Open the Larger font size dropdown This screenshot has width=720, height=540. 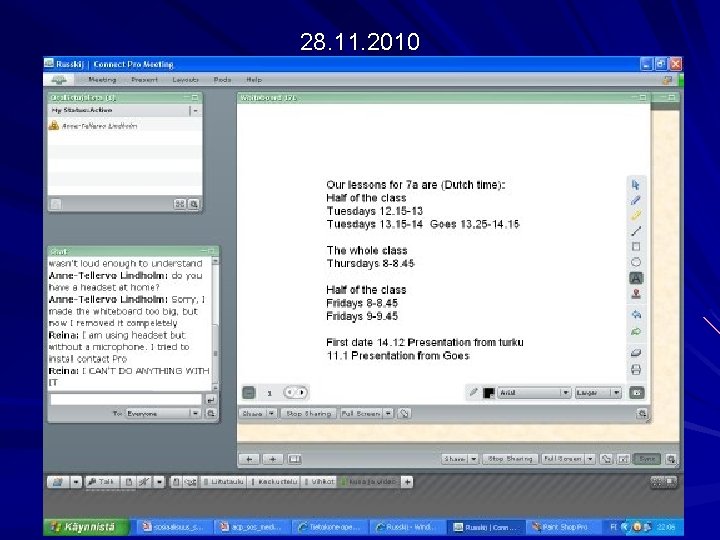(598, 393)
